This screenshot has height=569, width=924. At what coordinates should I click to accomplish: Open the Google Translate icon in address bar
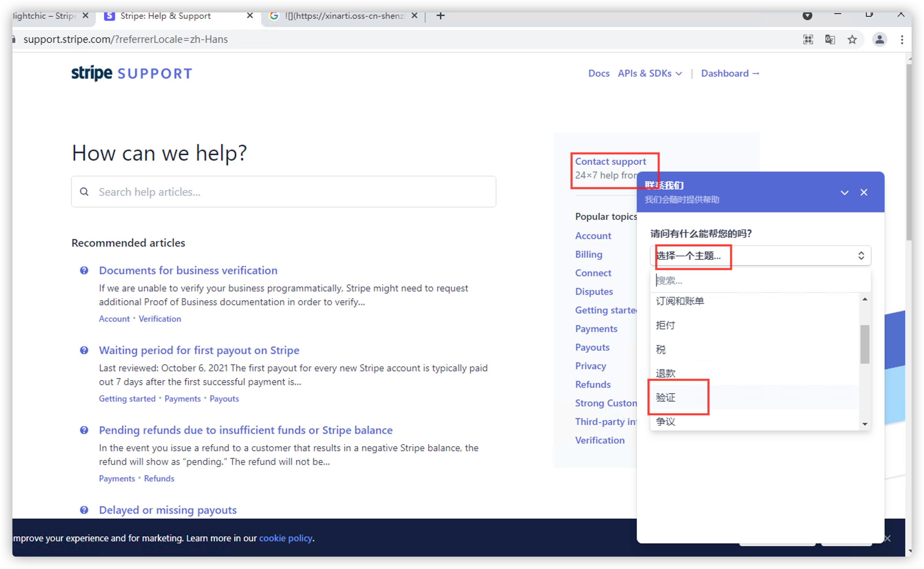coord(830,40)
